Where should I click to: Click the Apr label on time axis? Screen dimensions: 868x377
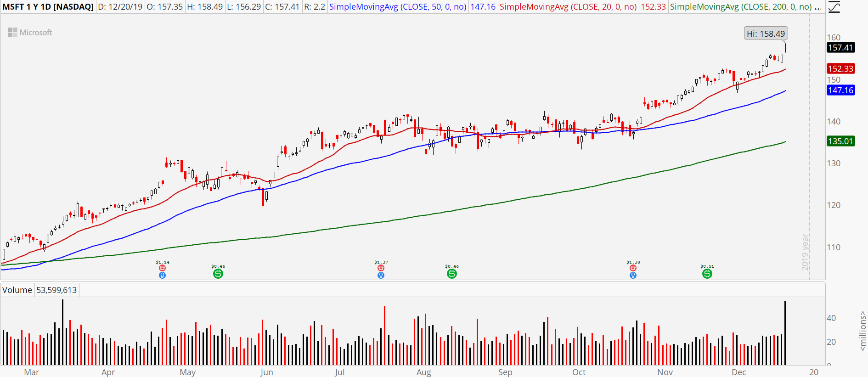point(108,372)
